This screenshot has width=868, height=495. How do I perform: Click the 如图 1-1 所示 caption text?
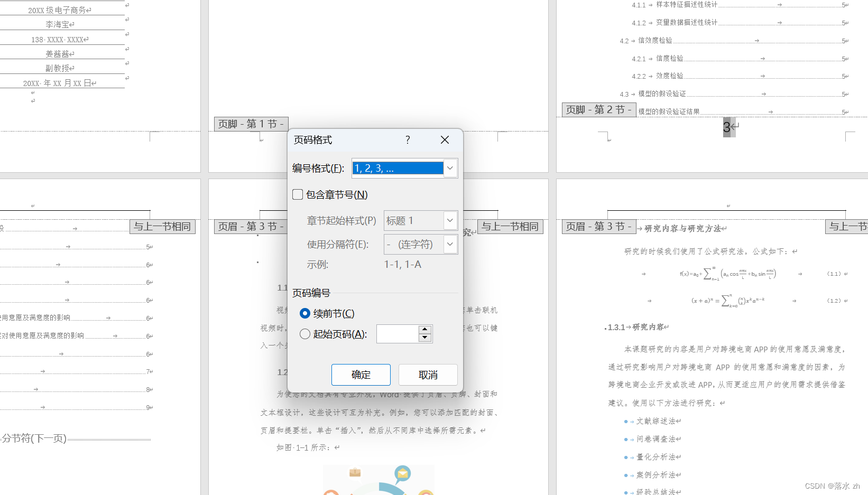303,447
